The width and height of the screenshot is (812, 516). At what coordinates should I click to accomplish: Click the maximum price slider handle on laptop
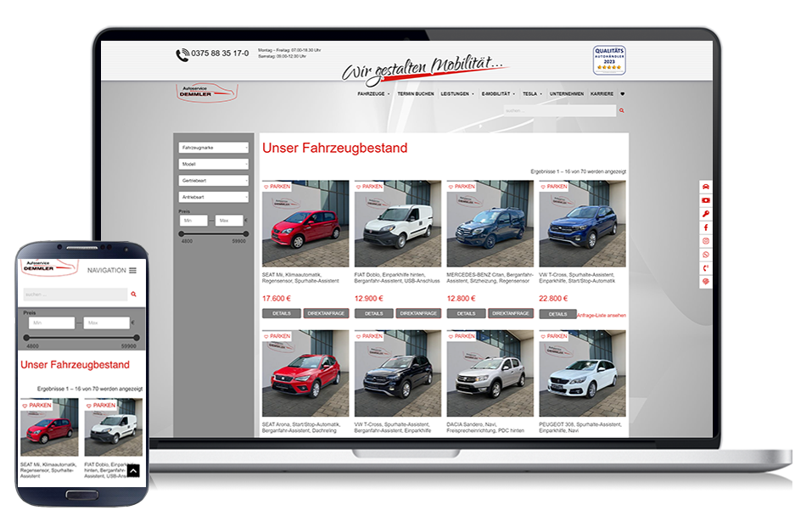tap(246, 234)
